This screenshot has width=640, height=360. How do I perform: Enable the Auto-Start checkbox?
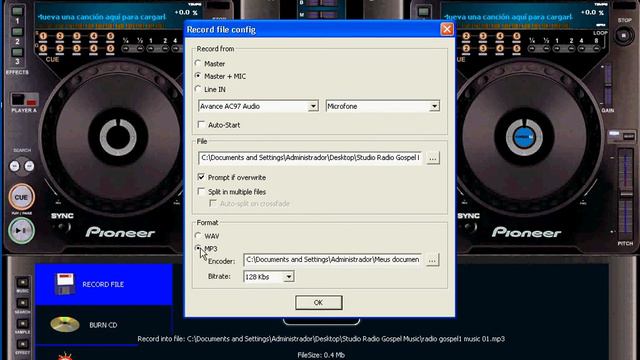201,124
